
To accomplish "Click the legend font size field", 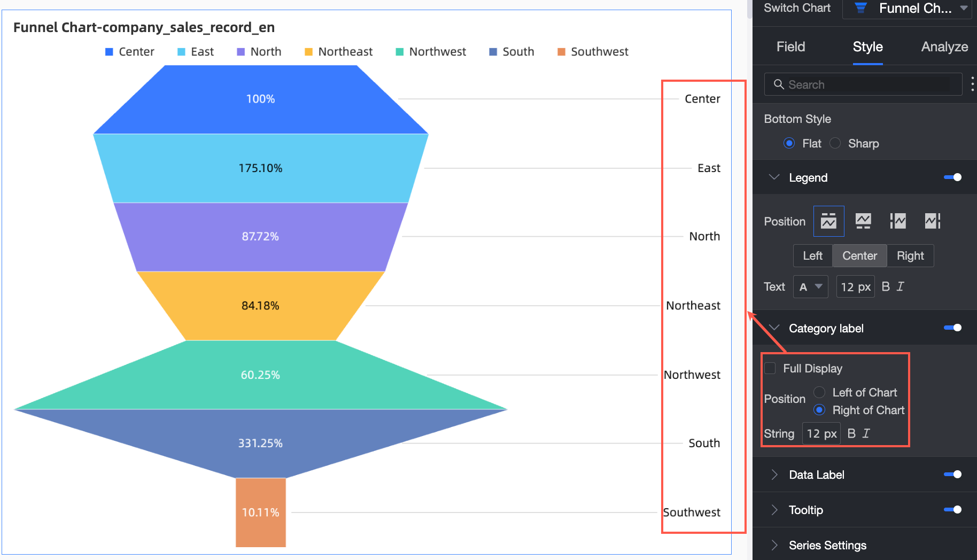I will [855, 286].
